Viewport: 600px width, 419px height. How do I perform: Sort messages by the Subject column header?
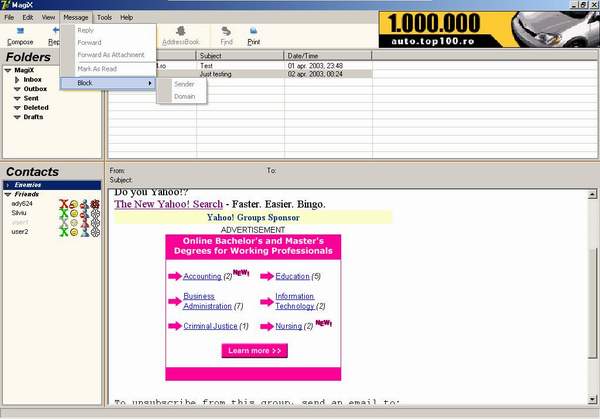(240, 56)
